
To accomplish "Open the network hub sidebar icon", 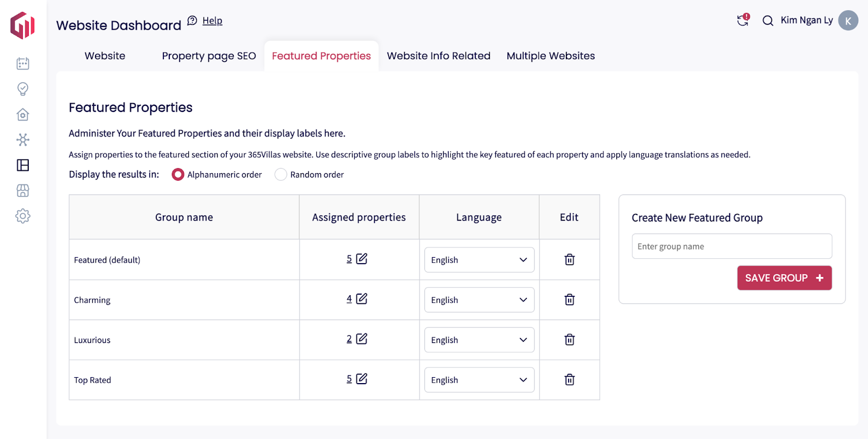I will coord(23,140).
